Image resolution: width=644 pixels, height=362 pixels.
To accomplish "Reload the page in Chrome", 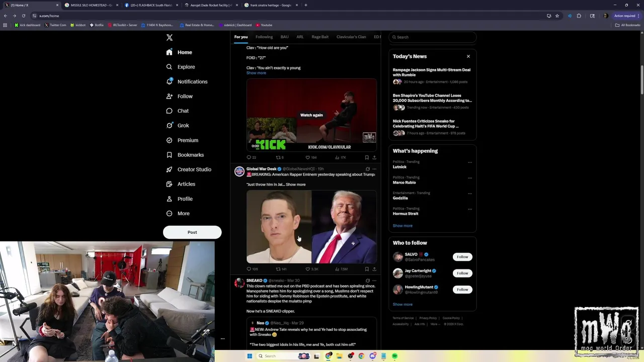I will (x=23, y=16).
